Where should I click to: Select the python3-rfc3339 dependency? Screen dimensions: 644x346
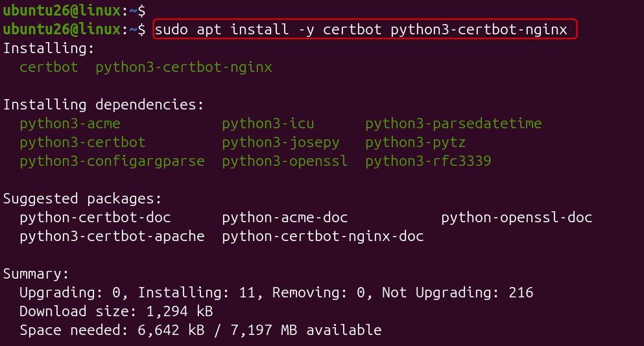pyautogui.click(x=428, y=161)
